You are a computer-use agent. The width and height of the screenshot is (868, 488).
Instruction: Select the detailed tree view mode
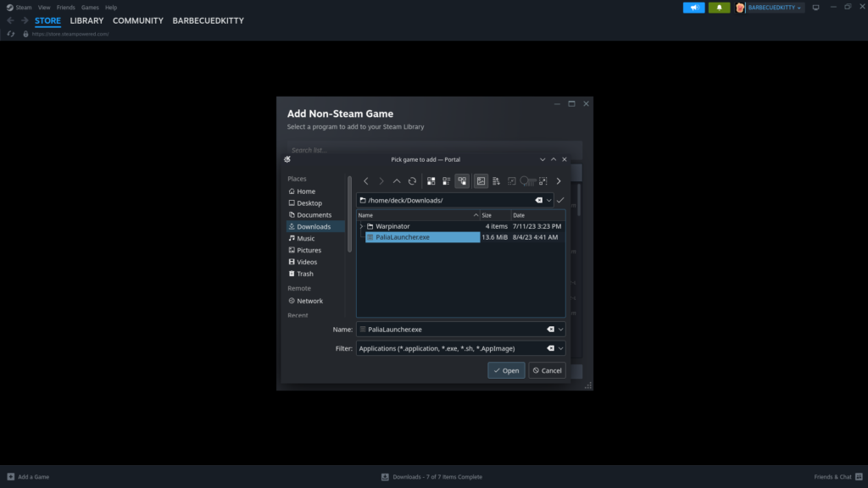click(462, 181)
